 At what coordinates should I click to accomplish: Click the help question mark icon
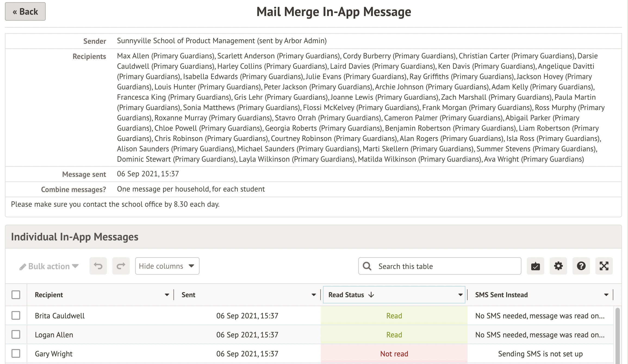[x=581, y=266]
